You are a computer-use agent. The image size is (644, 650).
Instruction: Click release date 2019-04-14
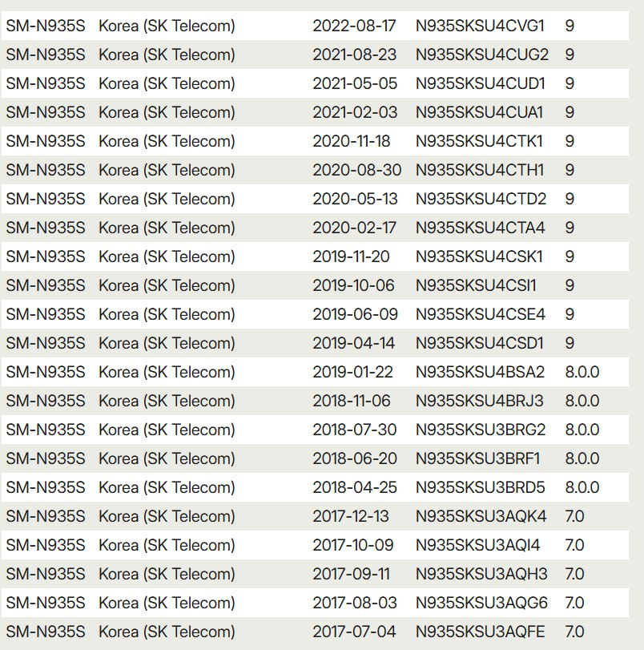pyautogui.click(x=353, y=343)
